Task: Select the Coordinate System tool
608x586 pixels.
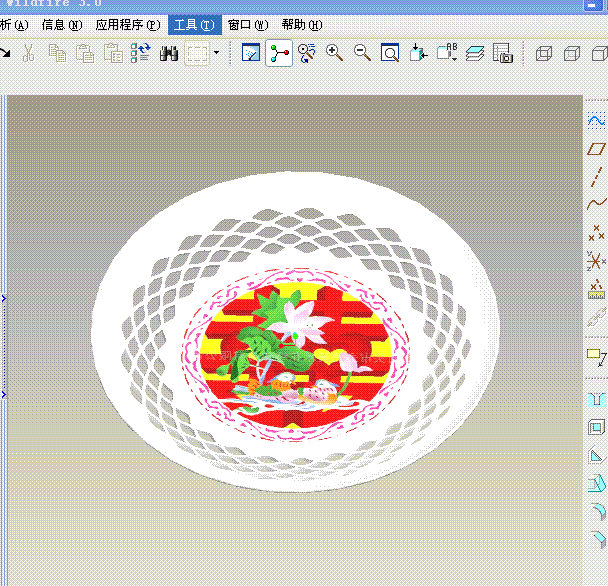Action: [596, 262]
